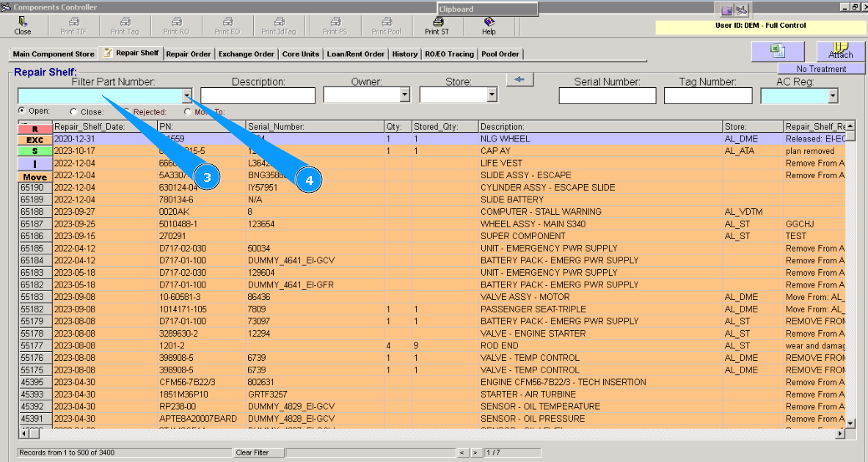This screenshot has height=462, width=868.
Task: Open the AC Reg dropdown
Action: click(x=833, y=96)
